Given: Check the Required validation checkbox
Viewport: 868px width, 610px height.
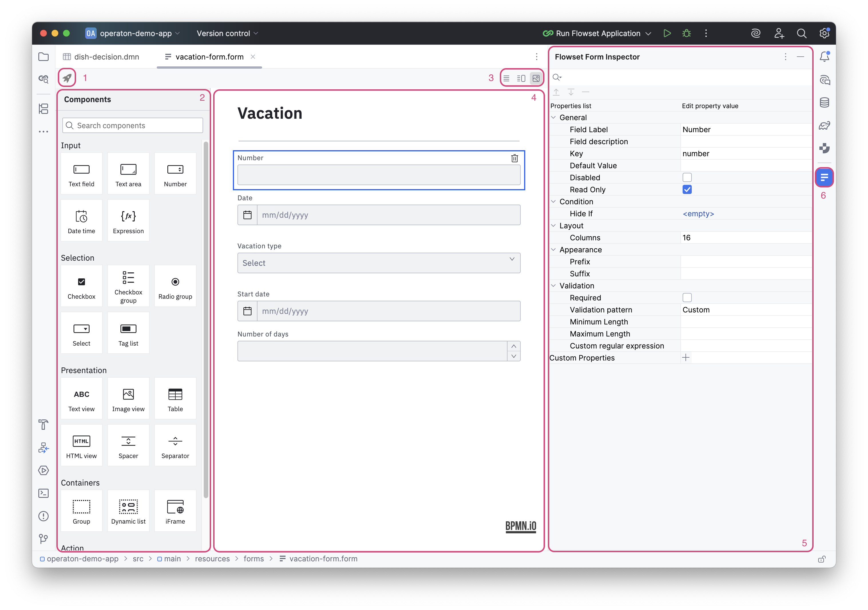Looking at the screenshot, I should [x=687, y=298].
